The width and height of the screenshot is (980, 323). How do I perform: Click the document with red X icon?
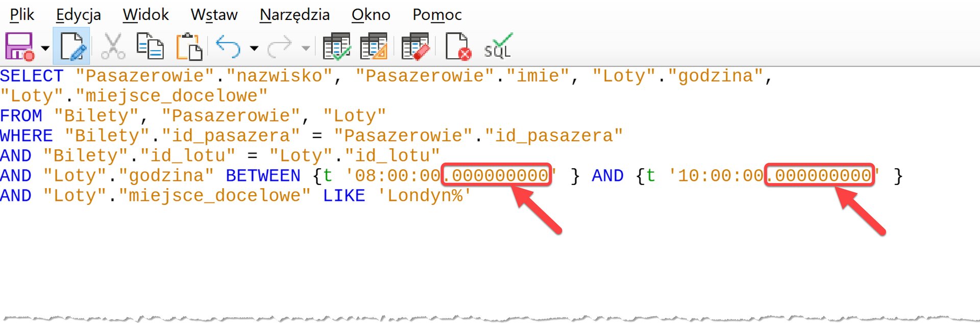[458, 47]
